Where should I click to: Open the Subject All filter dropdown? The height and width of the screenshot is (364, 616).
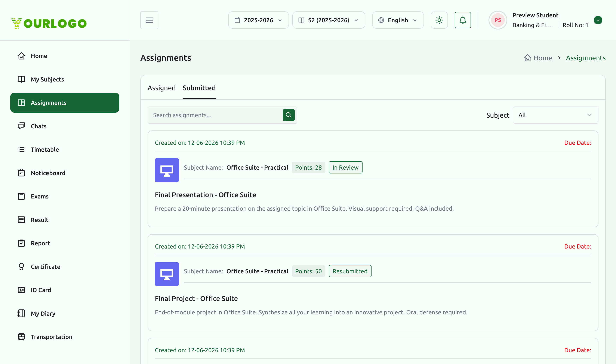pos(555,115)
